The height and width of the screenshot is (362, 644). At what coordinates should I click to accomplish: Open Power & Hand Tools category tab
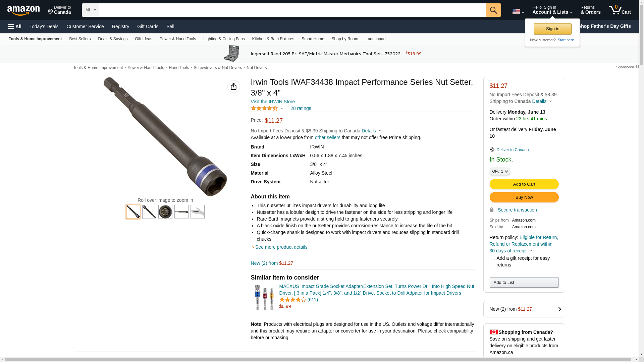177,39
